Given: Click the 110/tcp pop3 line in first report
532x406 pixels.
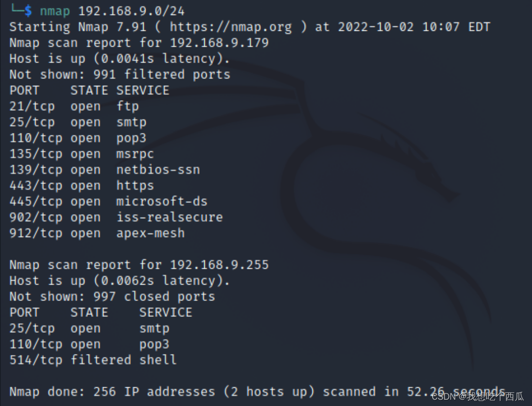Looking at the screenshot, I should pyautogui.click(x=78, y=138).
